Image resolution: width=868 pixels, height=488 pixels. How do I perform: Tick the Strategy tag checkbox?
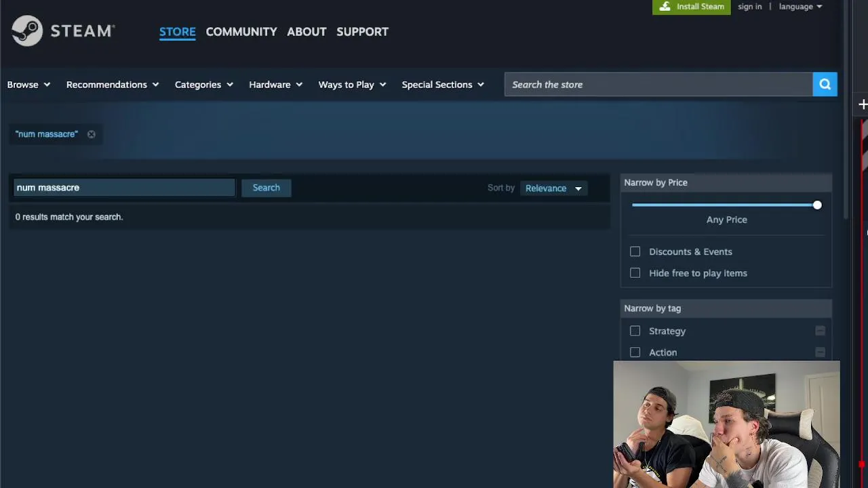[x=635, y=331]
